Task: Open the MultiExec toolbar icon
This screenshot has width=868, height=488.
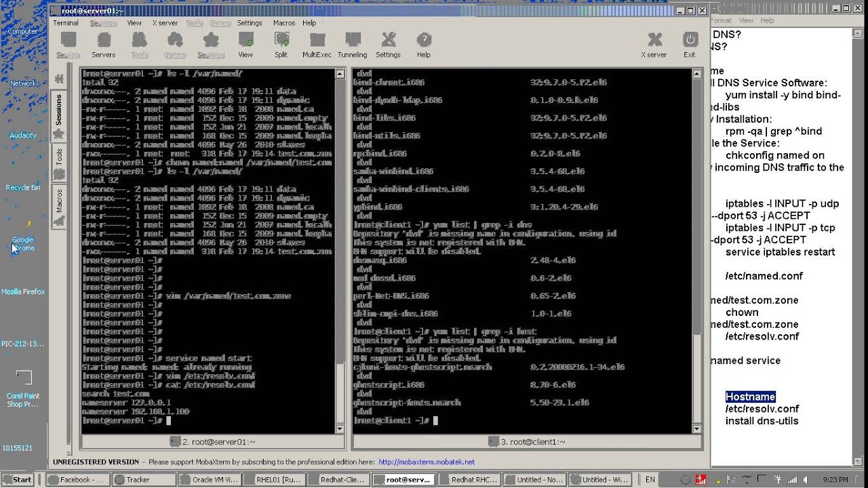Action: (x=317, y=45)
